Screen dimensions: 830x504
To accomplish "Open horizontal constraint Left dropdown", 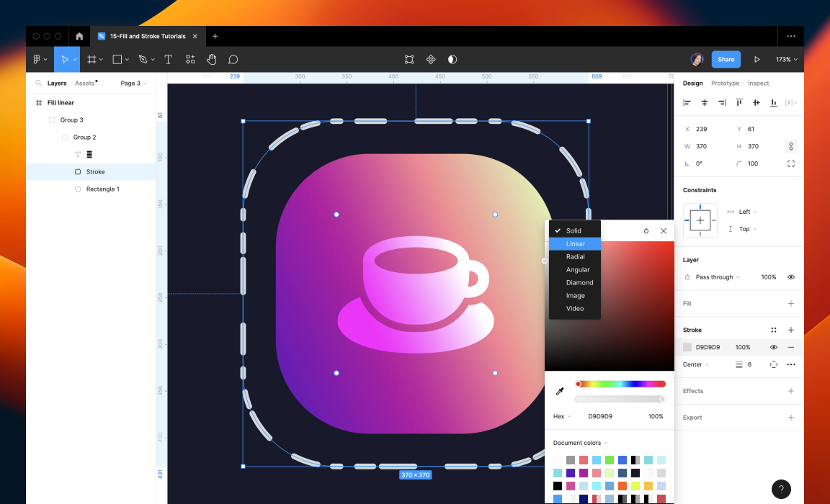I will click(x=748, y=212).
